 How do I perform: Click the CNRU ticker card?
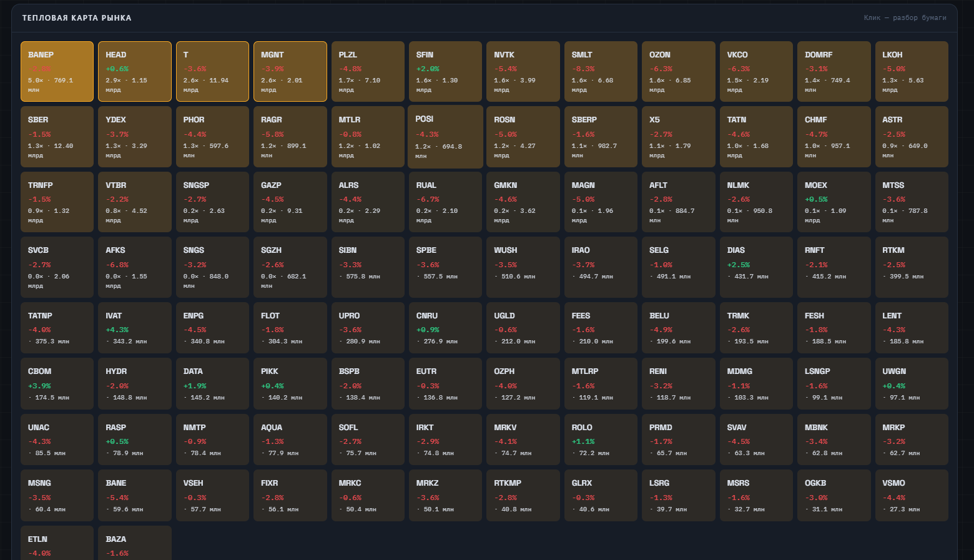click(446, 328)
